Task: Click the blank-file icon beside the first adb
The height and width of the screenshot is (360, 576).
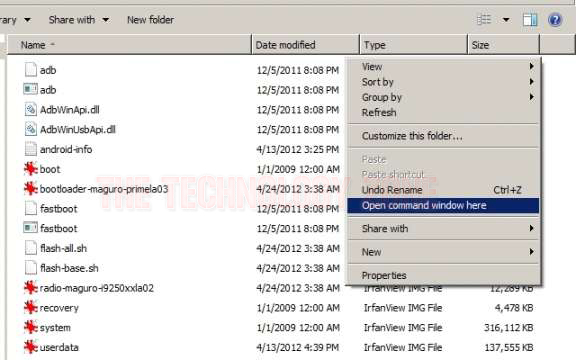Action: pyautogui.click(x=31, y=70)
